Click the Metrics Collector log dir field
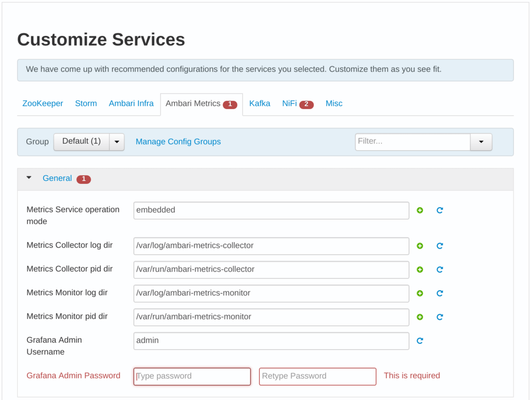This screenshot has height=400, width=532. point(271,246)
